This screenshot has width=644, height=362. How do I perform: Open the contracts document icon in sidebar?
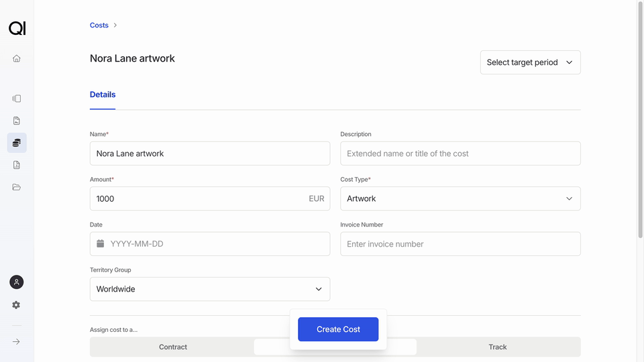pos(16,121)
